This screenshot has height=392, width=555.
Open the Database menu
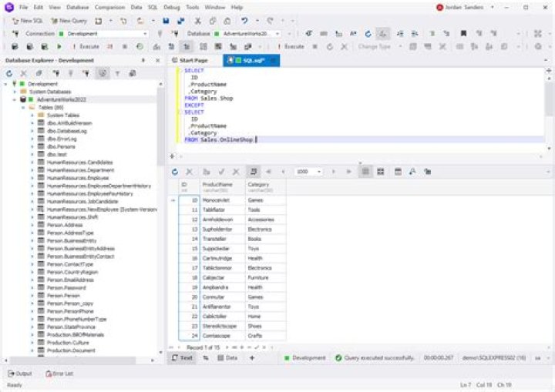78,7
